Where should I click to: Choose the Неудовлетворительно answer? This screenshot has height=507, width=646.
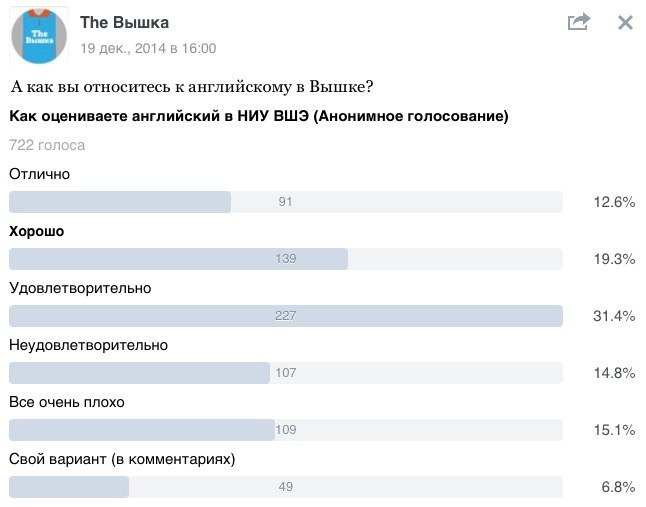(x=88, y=345)
